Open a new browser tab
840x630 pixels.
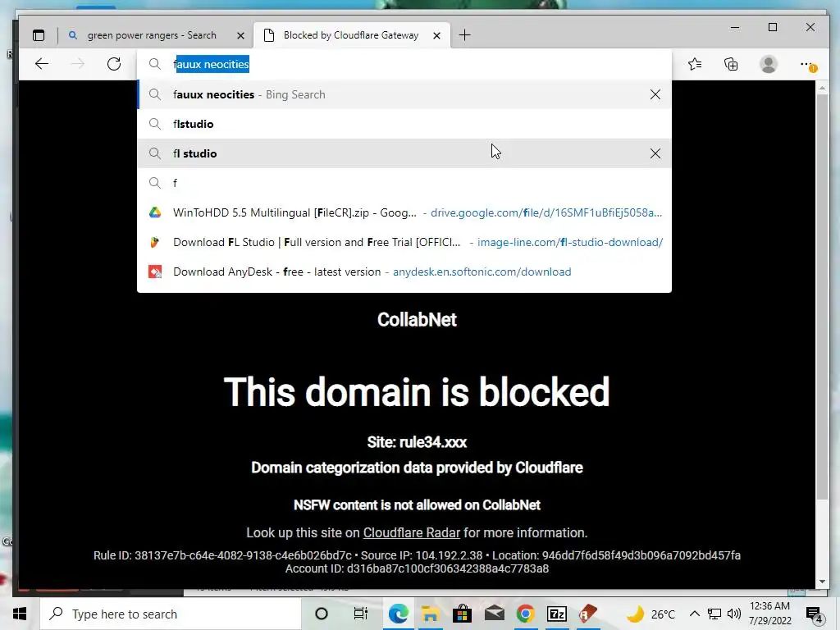click(464, 35)
